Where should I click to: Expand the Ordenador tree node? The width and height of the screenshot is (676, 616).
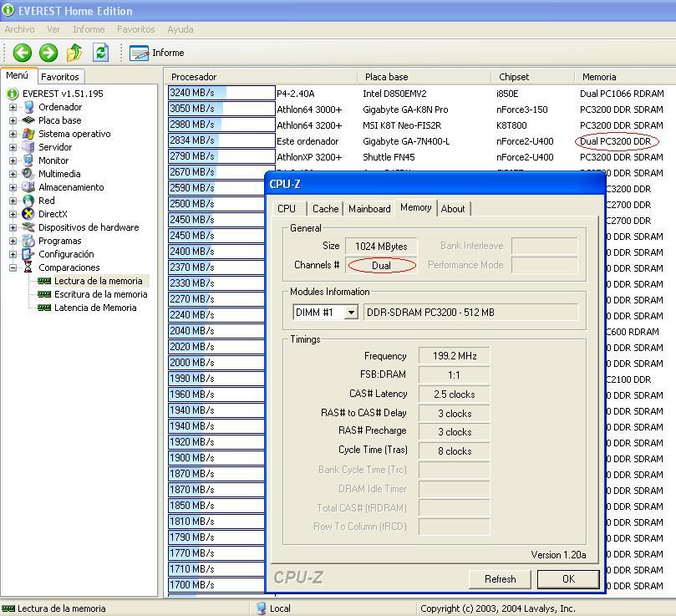pos(13,107)
